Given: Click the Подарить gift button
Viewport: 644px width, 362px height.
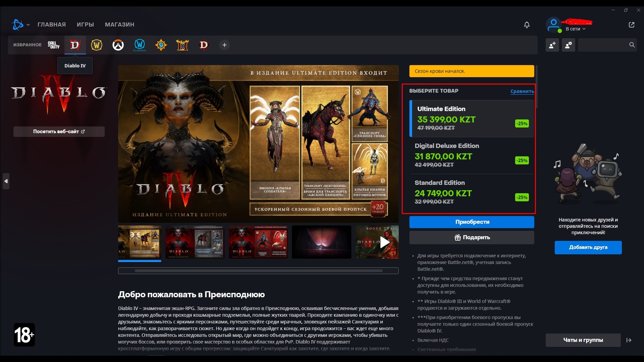Looking at the screenshot, I should pos(472,238).
